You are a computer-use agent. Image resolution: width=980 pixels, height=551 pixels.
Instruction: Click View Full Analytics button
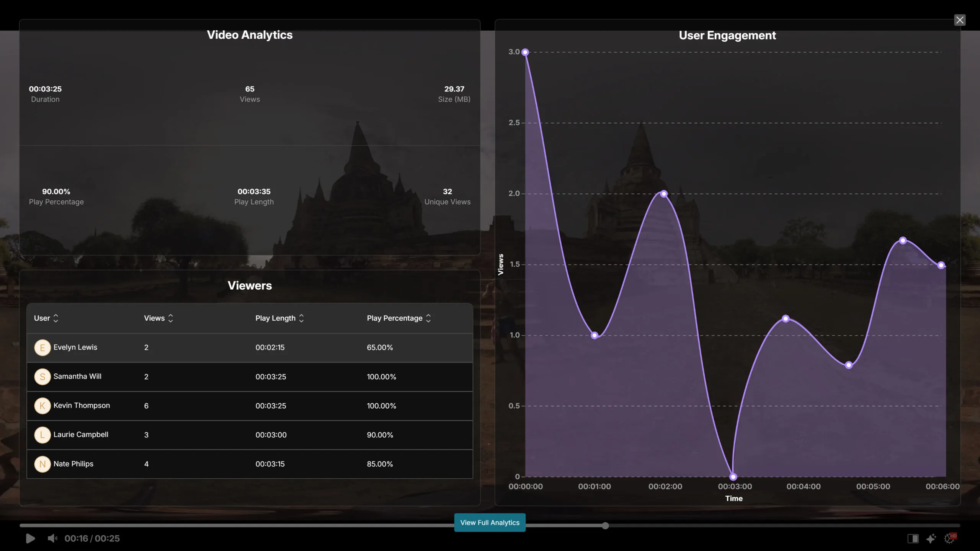point(490,522)
